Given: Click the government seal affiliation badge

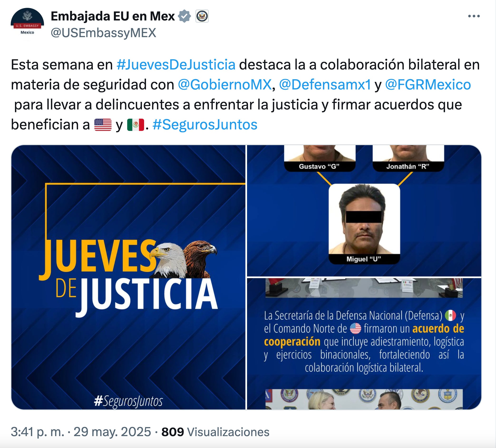Looking at the screenshot, I should (202, 16).
